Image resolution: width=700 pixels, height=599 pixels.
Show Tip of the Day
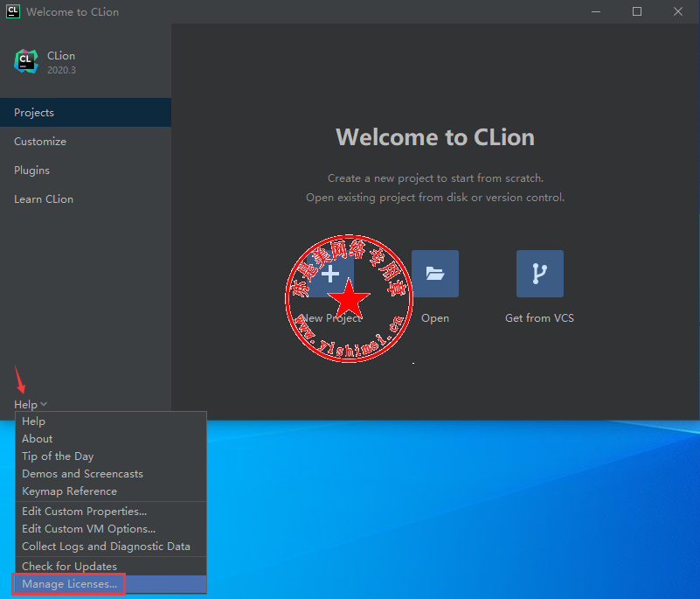(x=111, y=456)
